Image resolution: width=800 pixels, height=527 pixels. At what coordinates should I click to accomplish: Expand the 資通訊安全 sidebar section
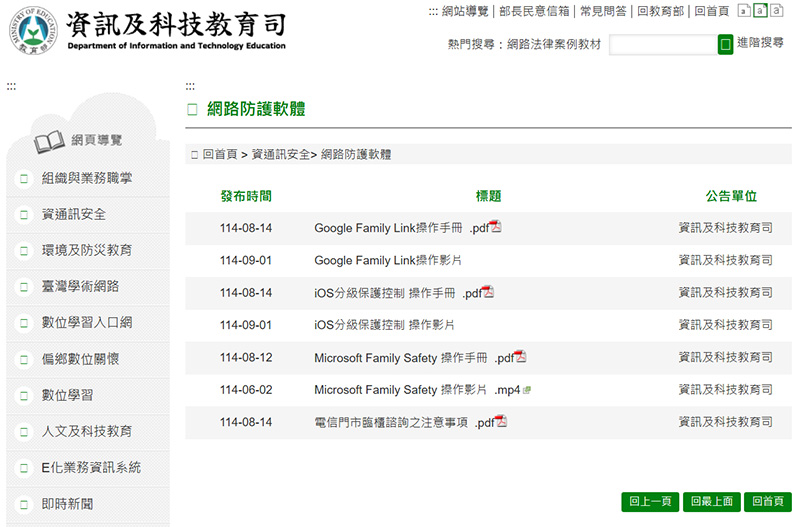[73, 214]
